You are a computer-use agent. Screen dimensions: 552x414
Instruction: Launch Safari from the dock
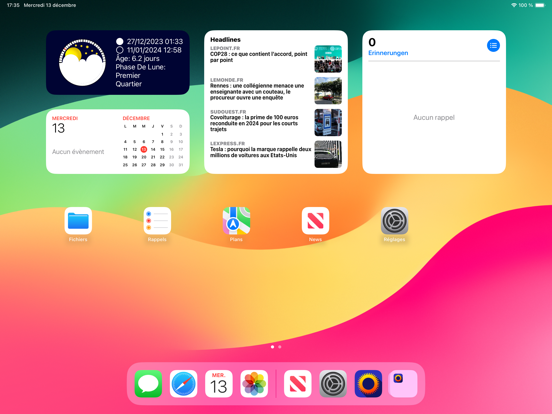tap(183, 384)
